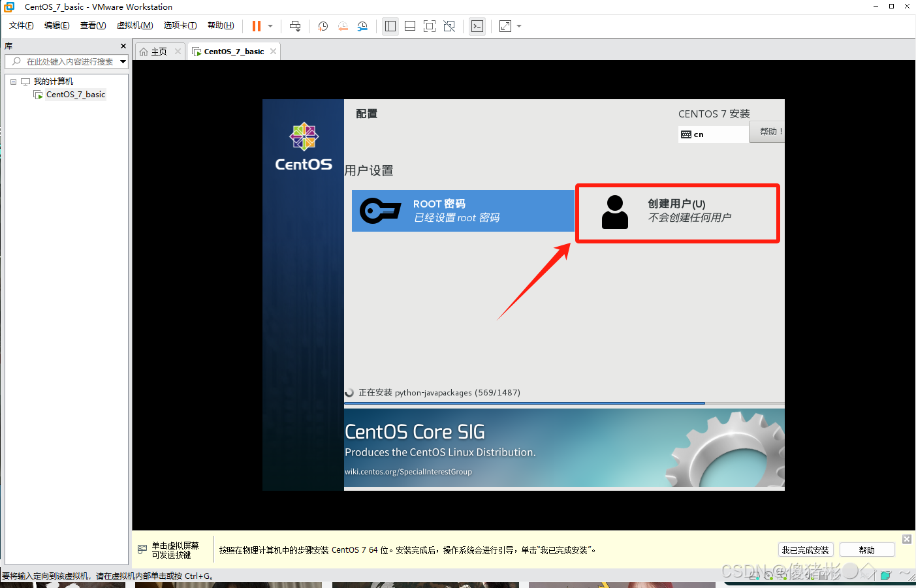
Task: Close the 主页 tab
Action: click(178, 52)
